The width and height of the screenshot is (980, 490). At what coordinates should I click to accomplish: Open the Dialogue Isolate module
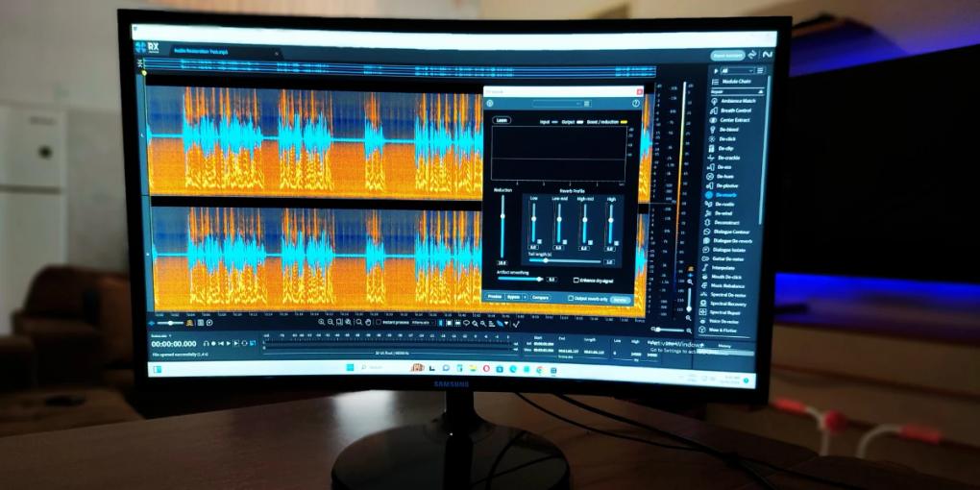click(725, 250)
